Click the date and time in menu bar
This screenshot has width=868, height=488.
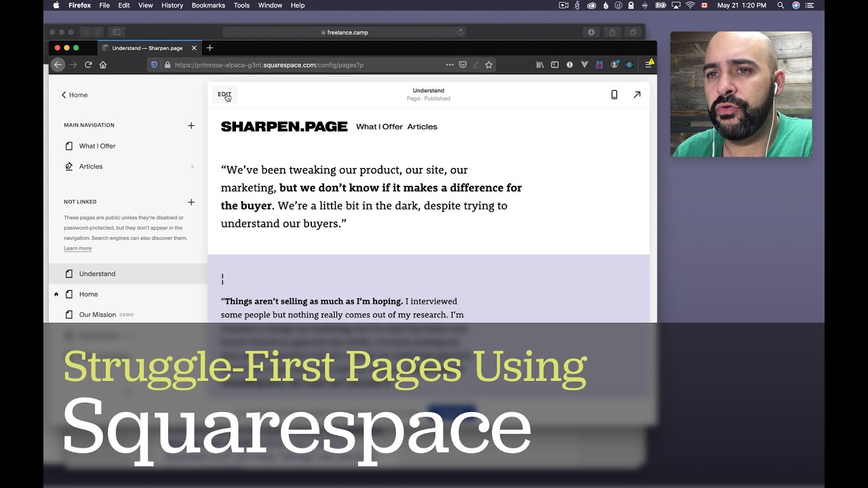point(742,5)
